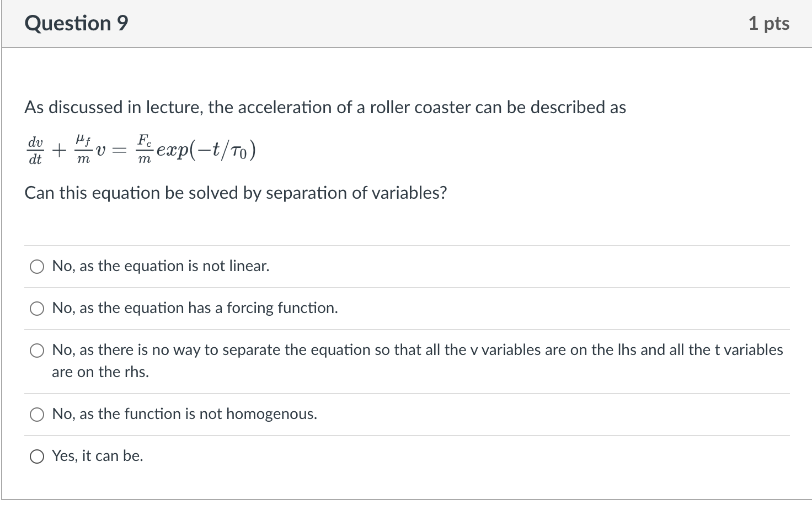Click the 'Question 9' header
The image size is (812, 520).
point(76,23)
